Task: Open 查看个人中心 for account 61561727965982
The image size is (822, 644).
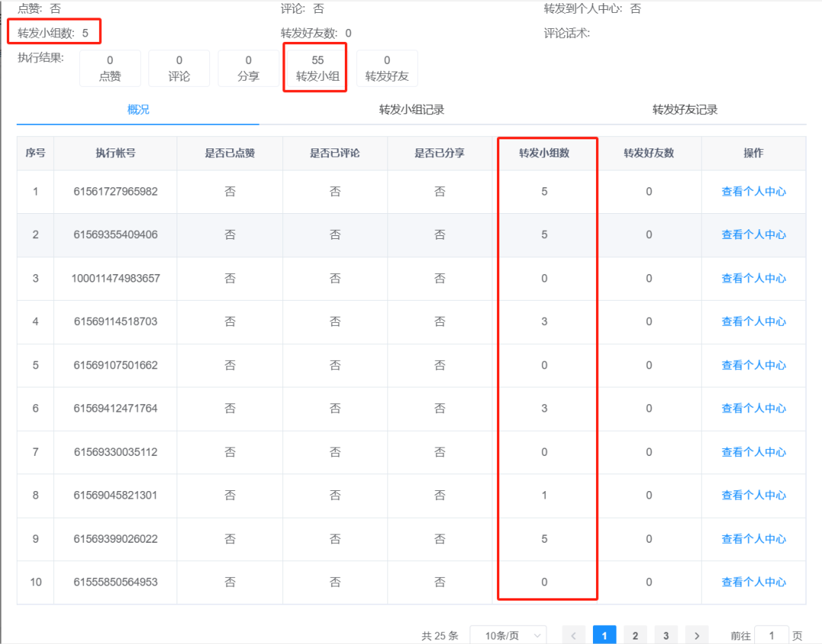Action: 753,191
